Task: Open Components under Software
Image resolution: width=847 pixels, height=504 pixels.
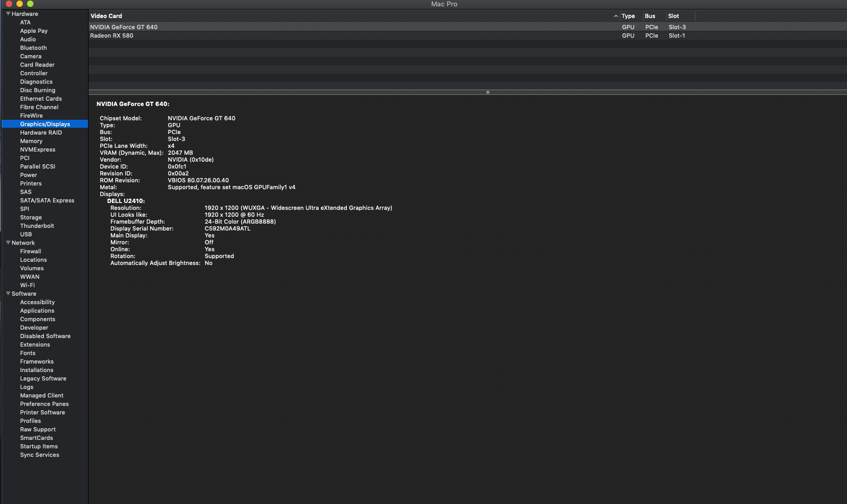Action: click(x=38, y=319)
